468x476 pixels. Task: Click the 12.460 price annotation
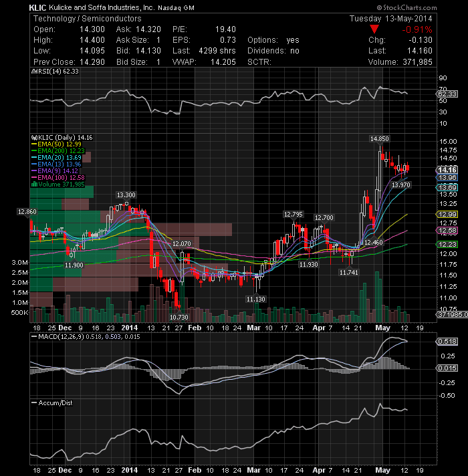tap(373, 242)
